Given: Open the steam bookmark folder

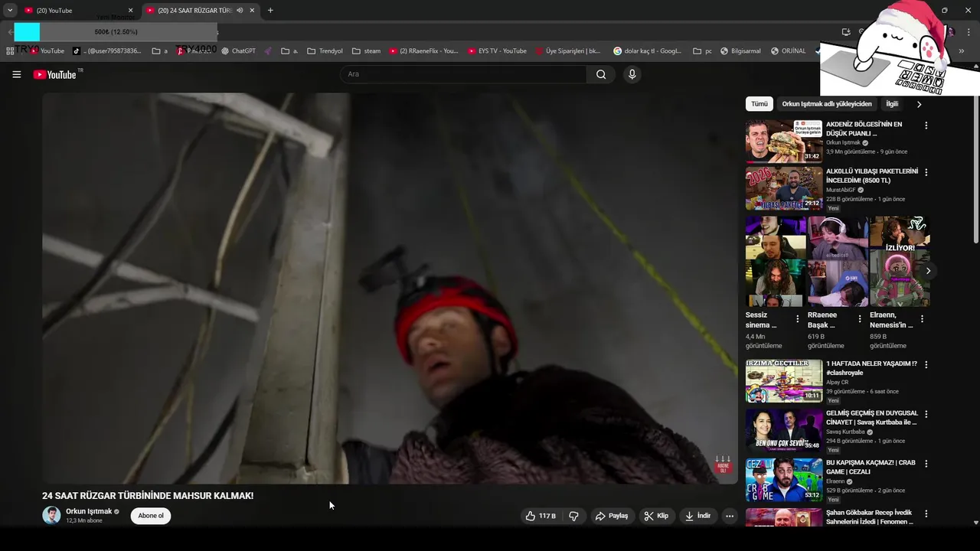Looking at the screenshot, I should click(366, 51).
